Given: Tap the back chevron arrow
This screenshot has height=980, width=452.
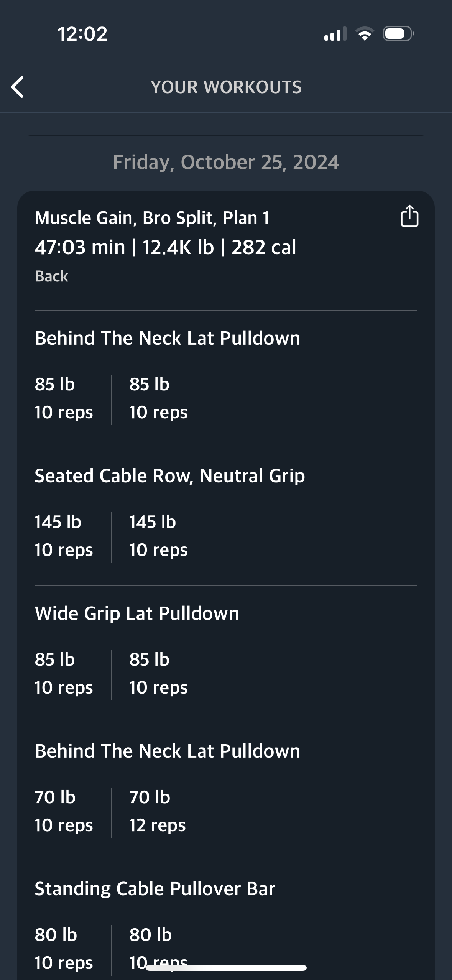Looking at the screenshot, I should click(18, 87).
